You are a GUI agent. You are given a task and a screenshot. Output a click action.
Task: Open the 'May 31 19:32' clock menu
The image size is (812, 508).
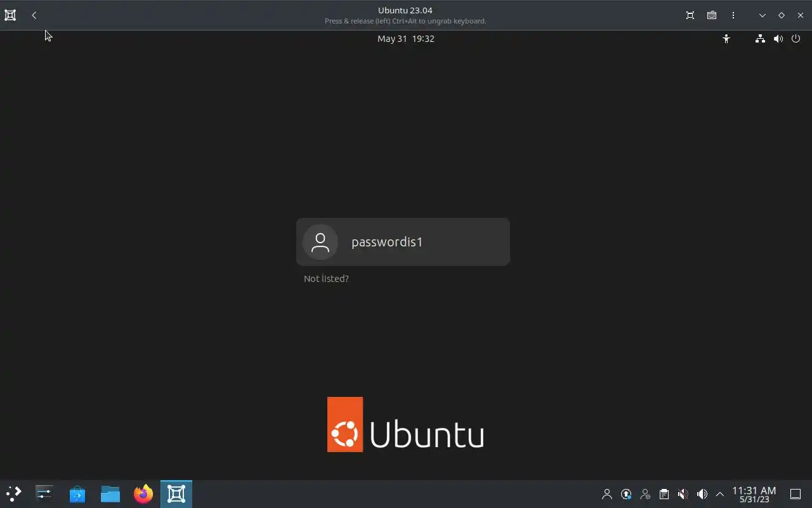pyautogui.click(x=406, y=39)
